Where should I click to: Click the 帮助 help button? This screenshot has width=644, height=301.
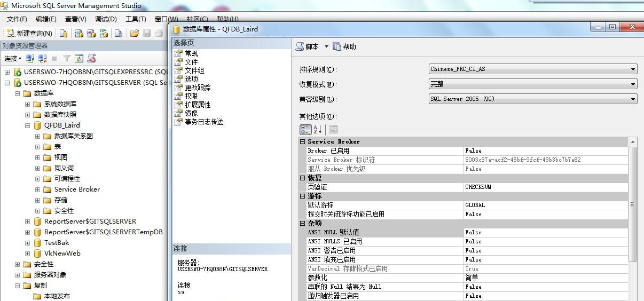(344, 46)
